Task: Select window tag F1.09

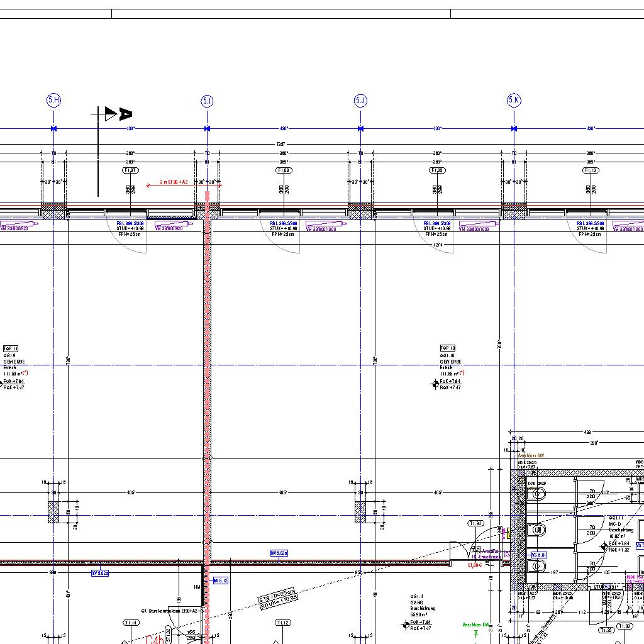Action: 437,170
